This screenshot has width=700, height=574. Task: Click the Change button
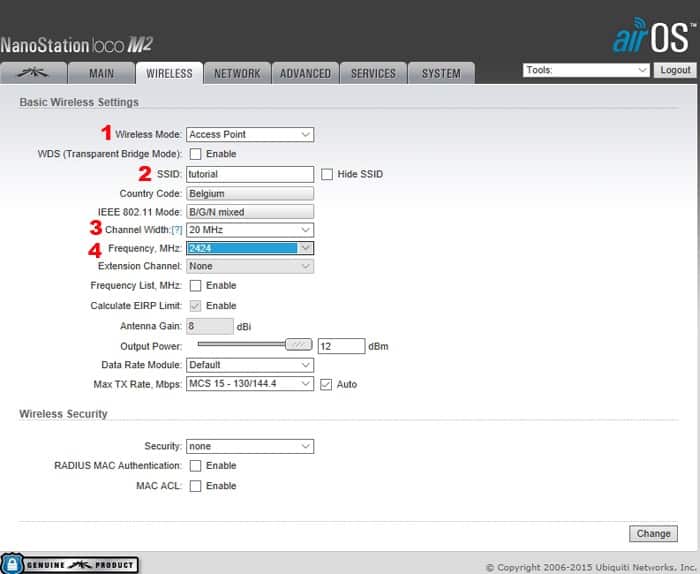[x=653, y=534]
